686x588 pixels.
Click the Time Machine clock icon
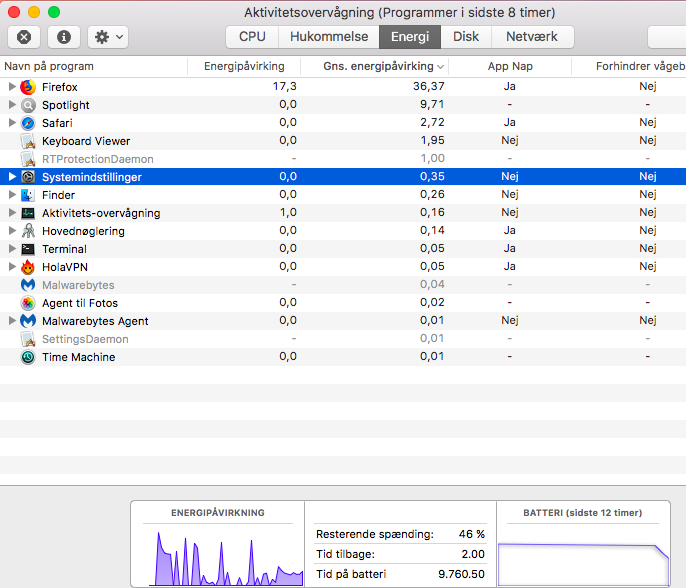coord(28,357)
